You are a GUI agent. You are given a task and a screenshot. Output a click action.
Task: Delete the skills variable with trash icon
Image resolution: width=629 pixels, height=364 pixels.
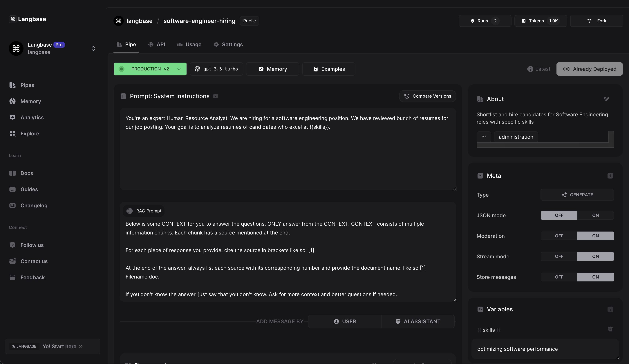coord(610,329)
